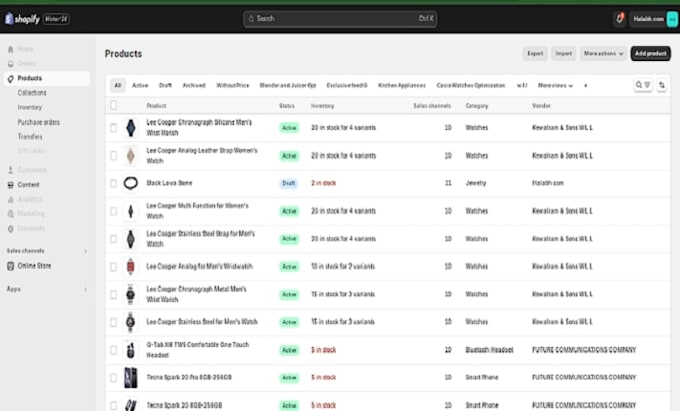The height and width of the screenshot is (411, 680).
Task: Switch to the Archived tab
Action: (x=194, y=85)
